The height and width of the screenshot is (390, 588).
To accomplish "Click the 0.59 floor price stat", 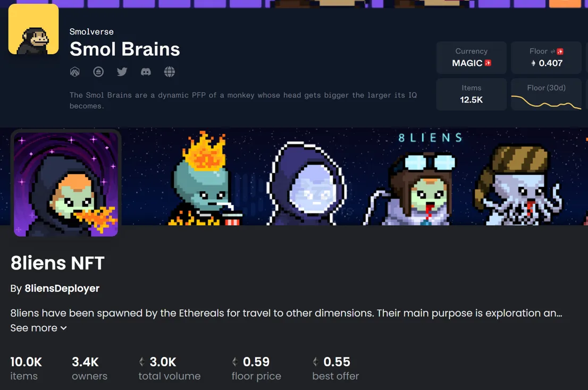I will (x=256, y=369).
